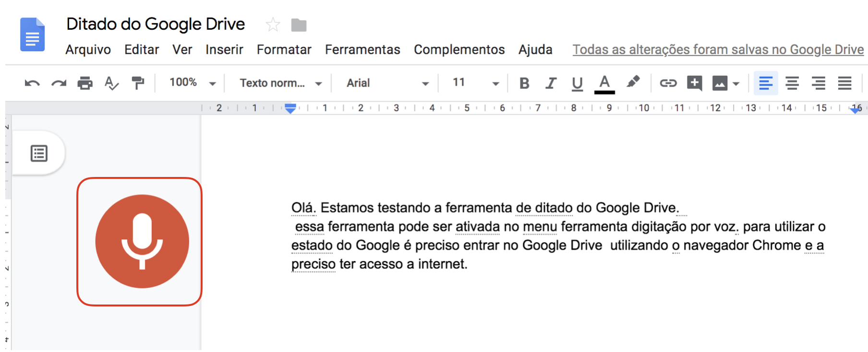Open the 100% zoom dropdown
Screen dimensions: 868x352
tap(192, 83)
